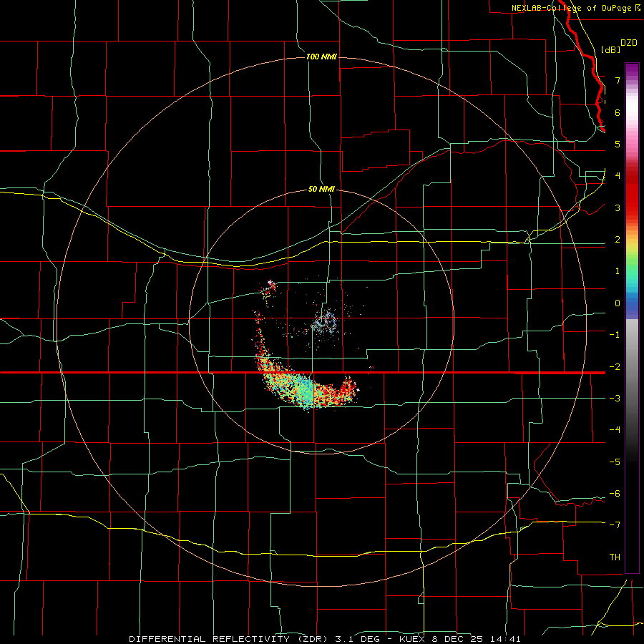644x644 pixels.
Task: Click the -2 dB tick label
Action: point(615,366)
